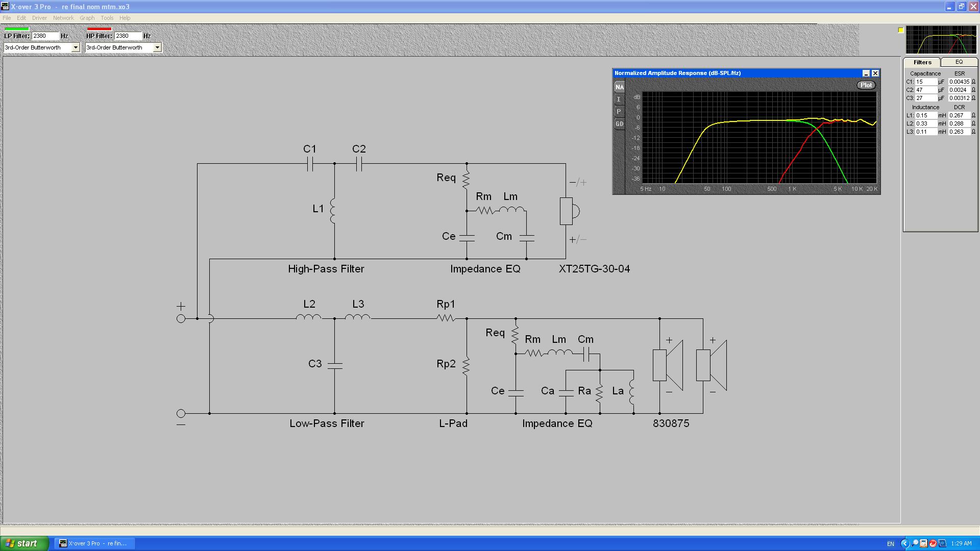This screenshot has height=551, width=980.
Task: Expand hidden system tray icons arrow
Action: click(x=905, y=543)
